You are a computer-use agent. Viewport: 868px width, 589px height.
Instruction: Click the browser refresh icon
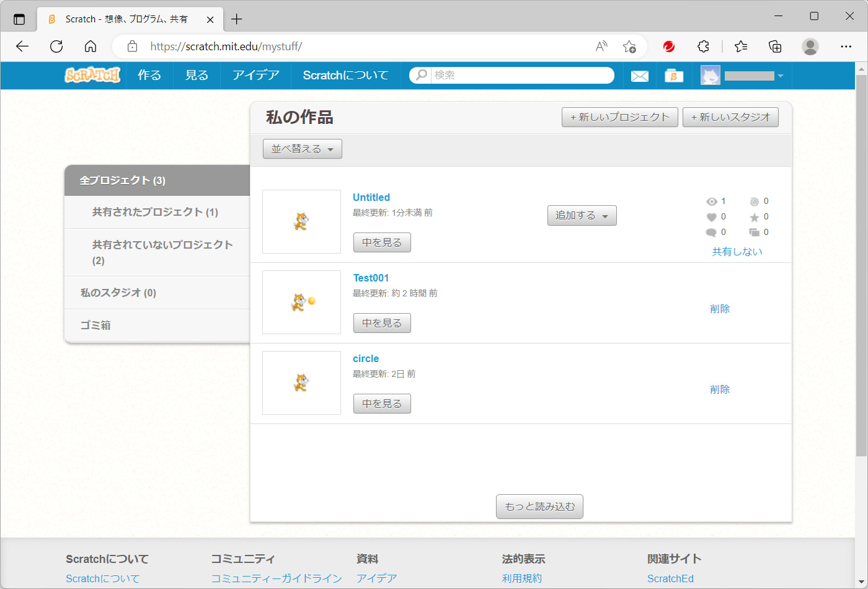pos(56,46)
